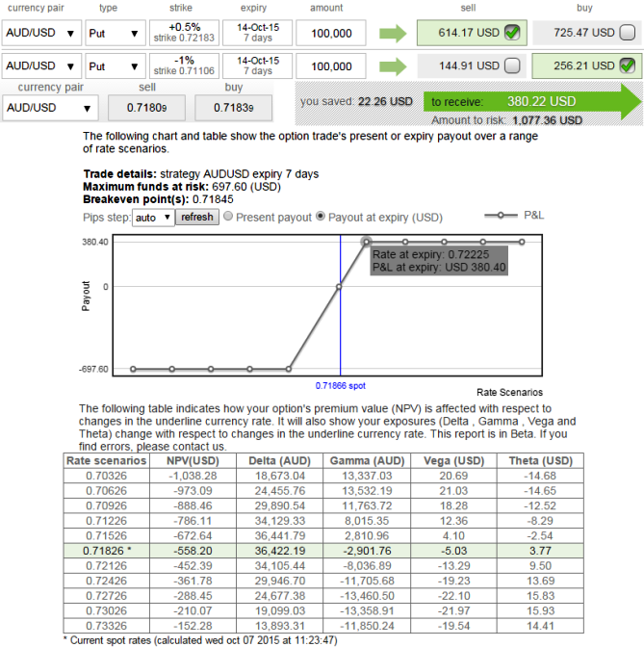Click the Delta value 36,441.79

(x=280, y=535)
